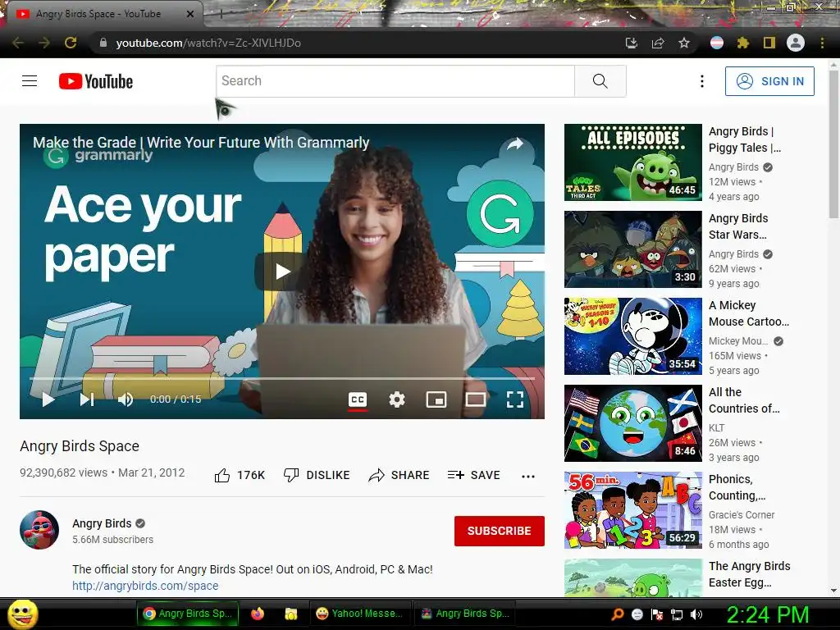The height and width of the screenshot is (630, 840).
Task: Skip to the next video
Action: pyautogui.click(x=87, y=399)
